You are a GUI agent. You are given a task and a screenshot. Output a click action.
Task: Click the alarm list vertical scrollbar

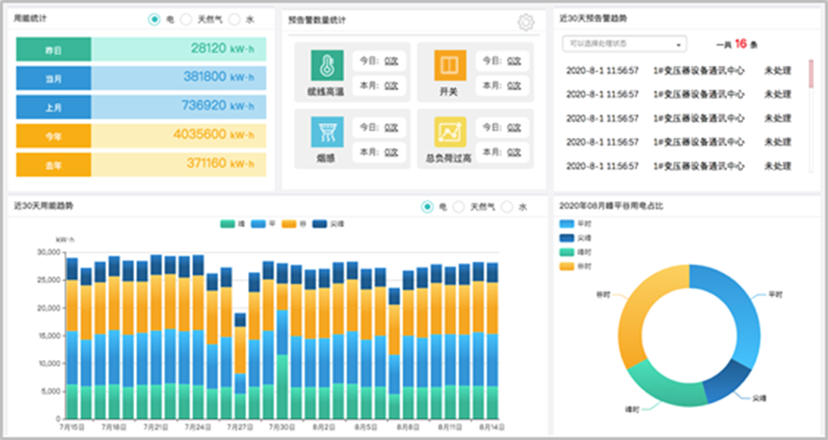tap(811, 75)
